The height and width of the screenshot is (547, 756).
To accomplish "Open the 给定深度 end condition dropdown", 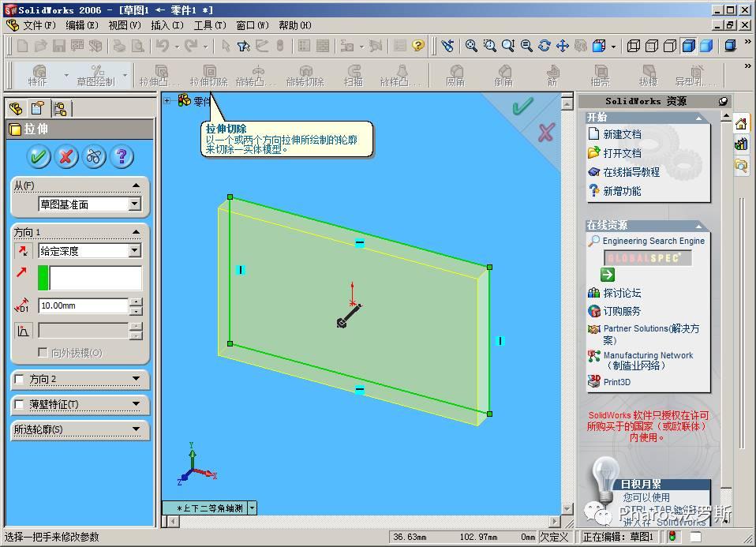I will point(135,250).
